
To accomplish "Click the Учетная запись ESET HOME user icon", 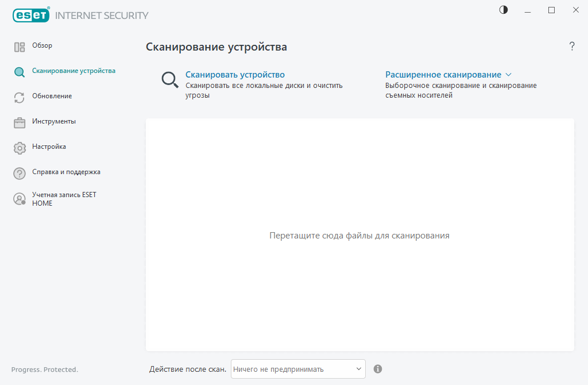I will coord(20,199).
